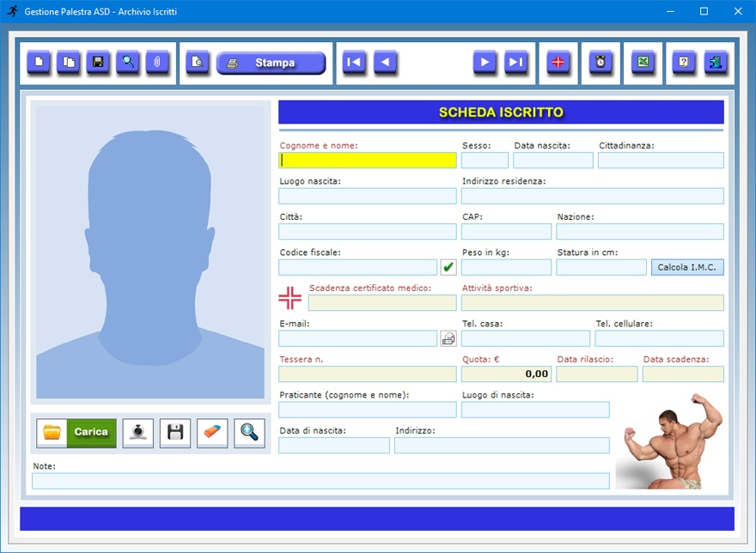The image size is (756, 553).
Task: Click the Data nascita field
Action: 553,160
